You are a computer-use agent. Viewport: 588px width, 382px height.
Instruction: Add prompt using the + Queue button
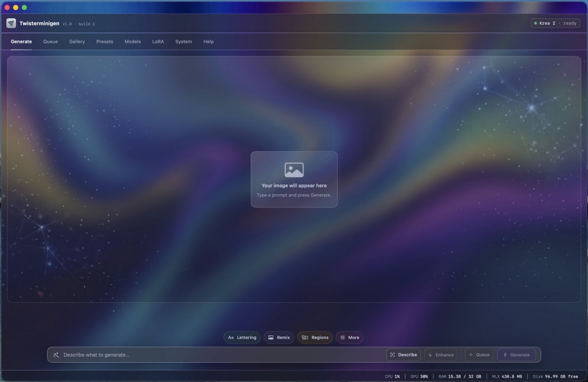pyautogui.click(x=479, y=355)
